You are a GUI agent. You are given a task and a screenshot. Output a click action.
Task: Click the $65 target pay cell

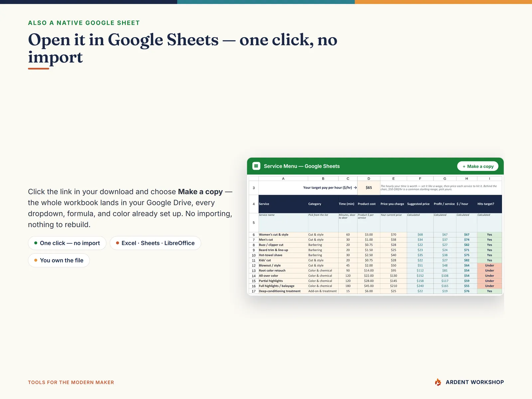point(369,188)
